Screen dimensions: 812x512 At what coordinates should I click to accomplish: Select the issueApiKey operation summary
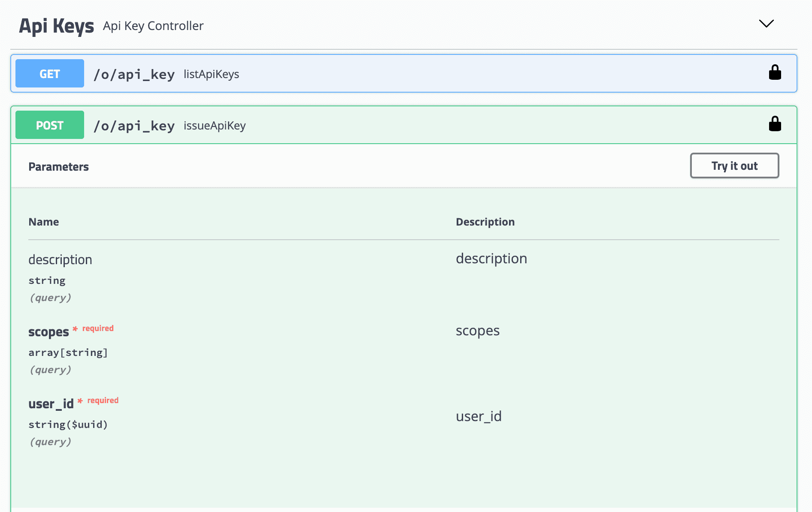215,126
